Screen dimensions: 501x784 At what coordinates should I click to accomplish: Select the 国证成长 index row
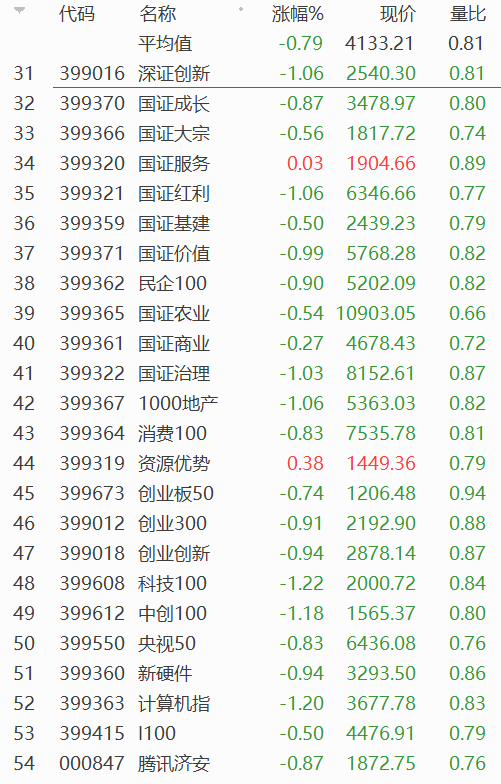tap(250, 104)
